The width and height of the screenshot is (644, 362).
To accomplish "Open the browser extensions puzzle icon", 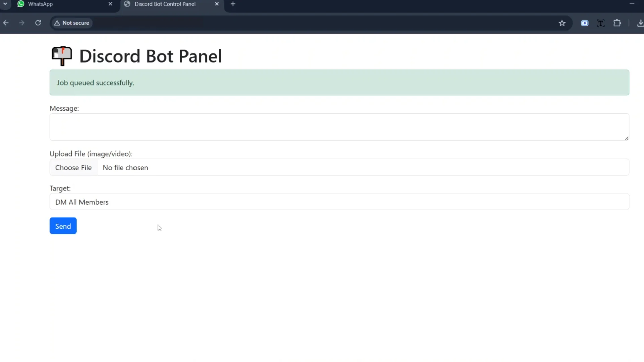I will tap(617, 23).
